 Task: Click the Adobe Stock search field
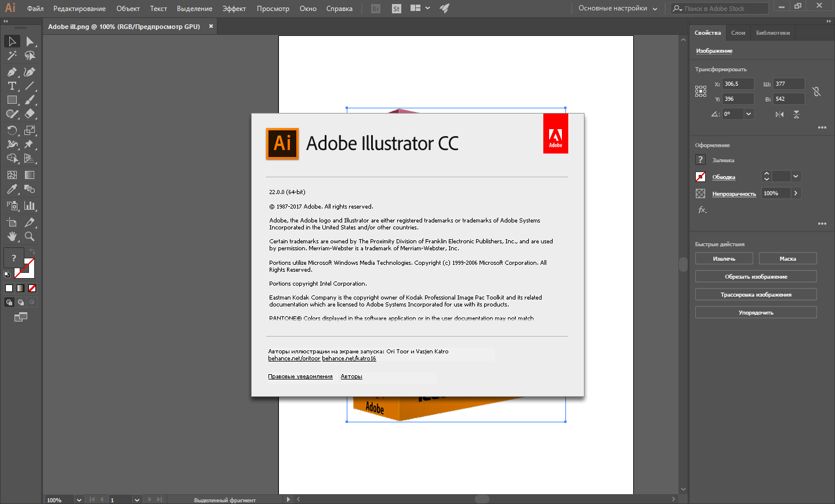[725, 9]
